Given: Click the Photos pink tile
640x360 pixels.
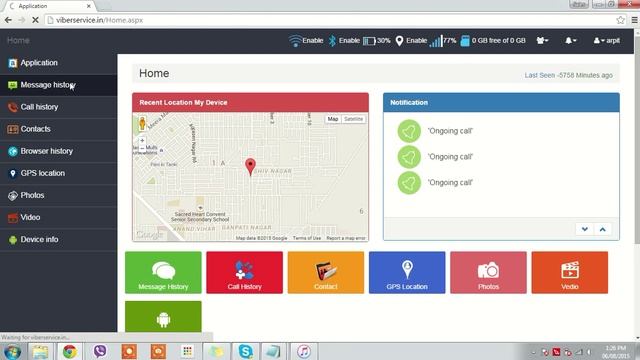Looking at the screenshot, I should click(x=488, y=272).
